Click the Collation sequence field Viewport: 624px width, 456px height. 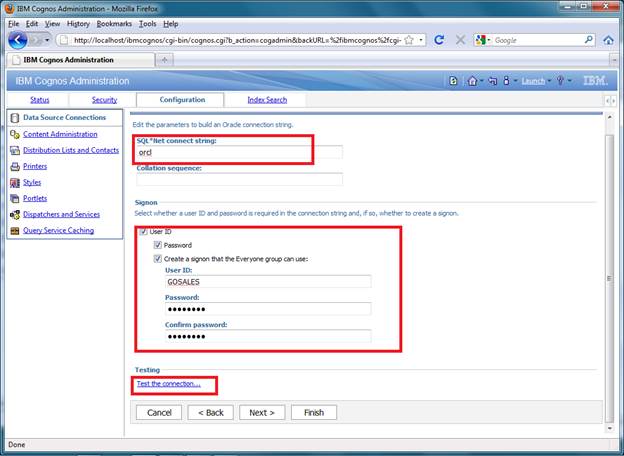(x=239, y=179)
